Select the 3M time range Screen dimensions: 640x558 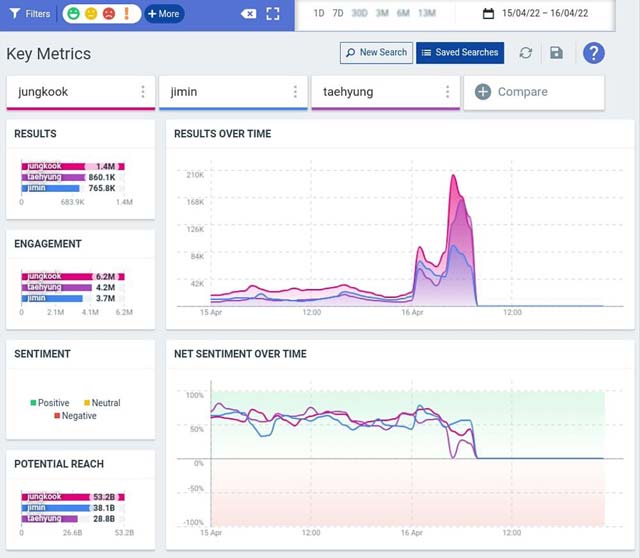[x=382, y=13]
